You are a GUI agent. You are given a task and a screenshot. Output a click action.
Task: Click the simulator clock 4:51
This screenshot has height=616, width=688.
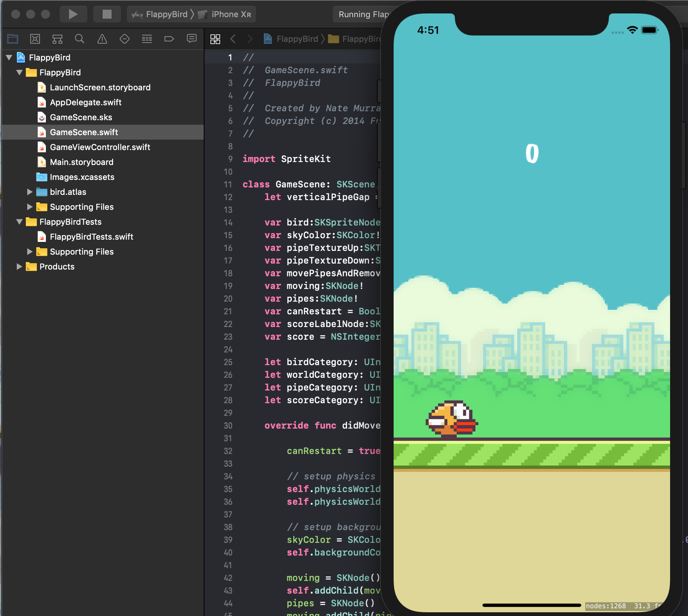(x=428, y=30)
